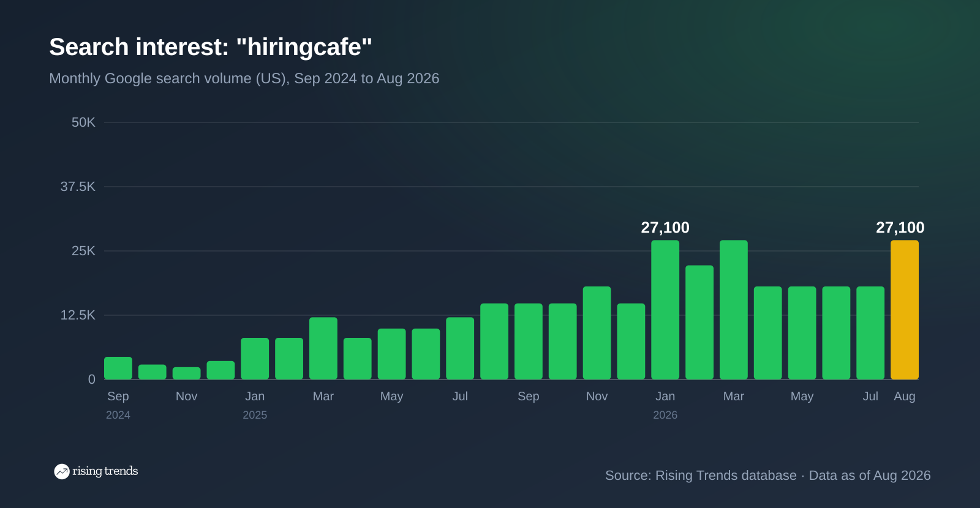This screenshot has height=508, width=980.
Task: Click the rising trends arrow logo icon
Action: [x=61, y=471]
